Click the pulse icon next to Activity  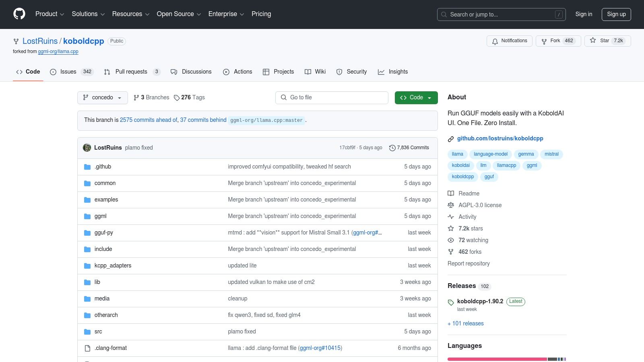451,217
